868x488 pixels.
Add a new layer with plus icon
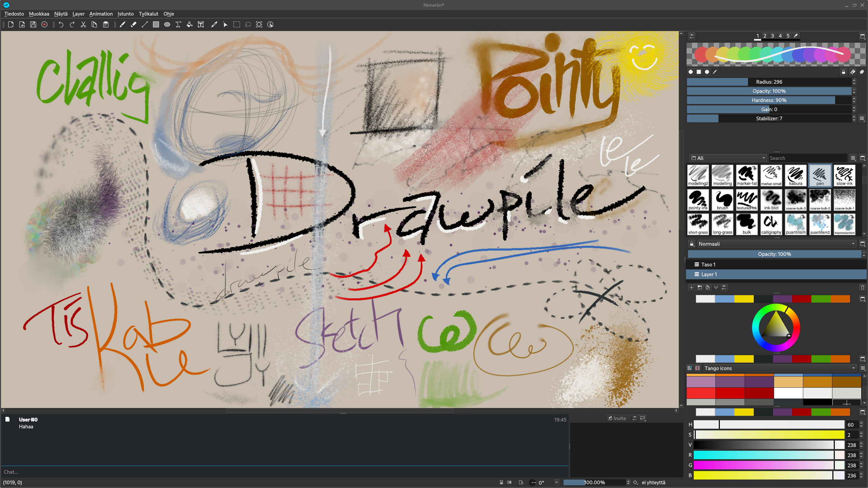click(691, 287)
